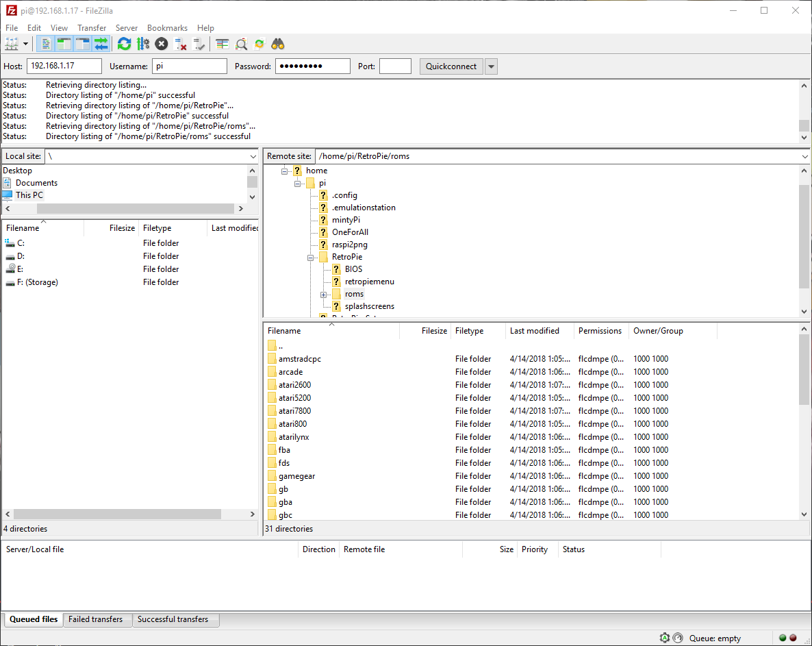Select the .emulationstation folder in the remote tree
This screenshot has height=646, width=812.
click(x=364, y=208)
